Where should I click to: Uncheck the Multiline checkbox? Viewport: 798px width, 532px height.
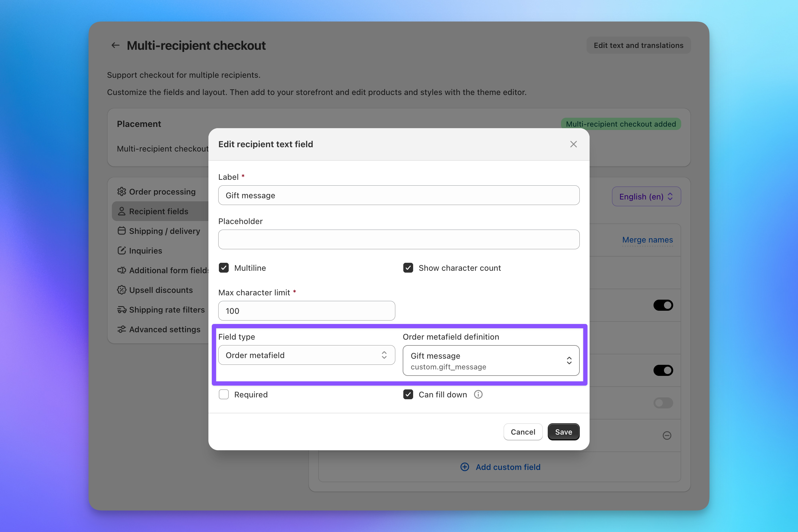coord(223,268)
